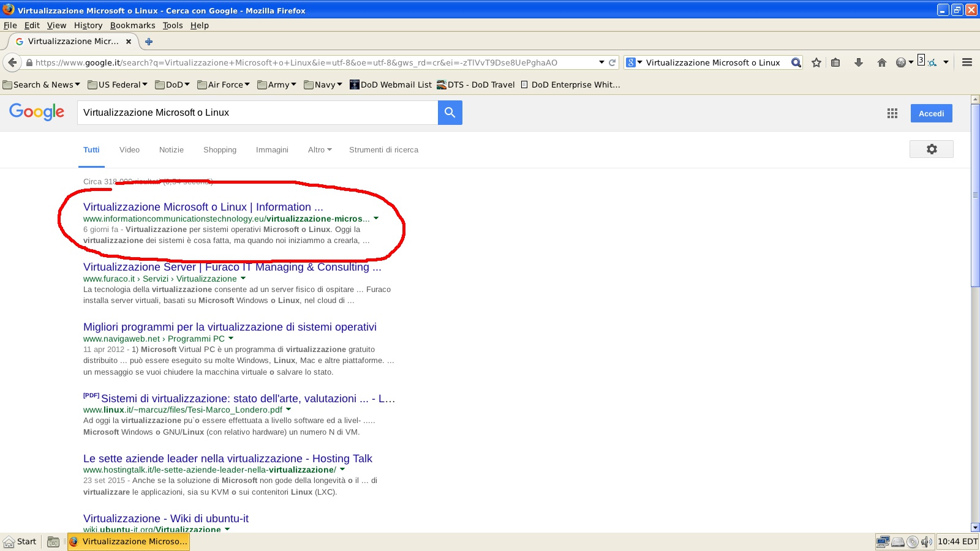980x551 pixels.
Task: Open the Start menu in the taskbar
Action: 20,542
